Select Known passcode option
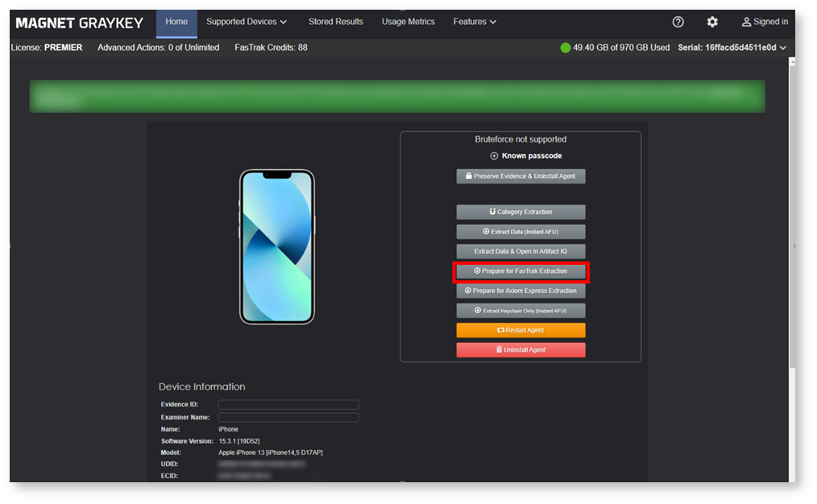817x504 pixels. pyautogui.click(x=526, y=155)
